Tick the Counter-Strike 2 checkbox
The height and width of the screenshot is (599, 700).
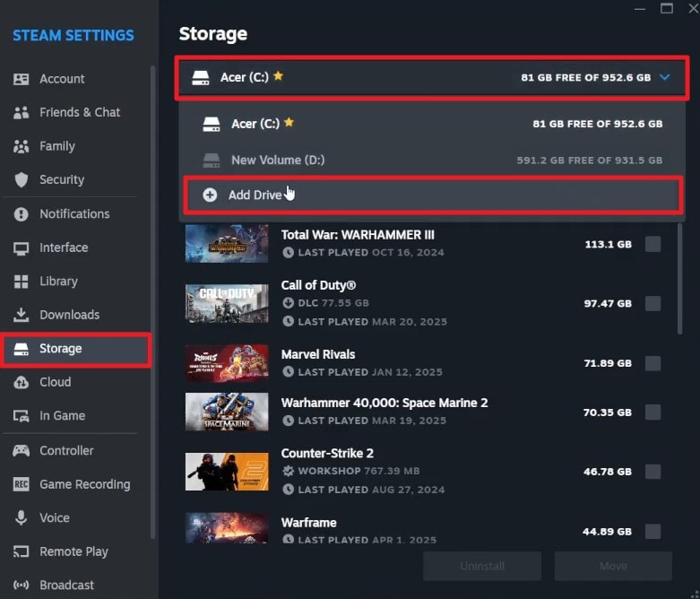tap(653, 472)
